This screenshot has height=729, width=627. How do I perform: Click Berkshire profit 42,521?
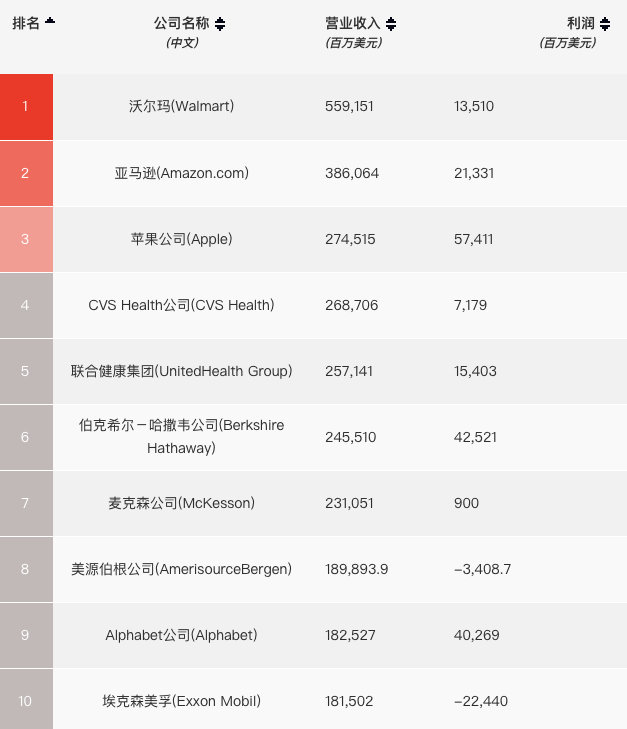475,437
